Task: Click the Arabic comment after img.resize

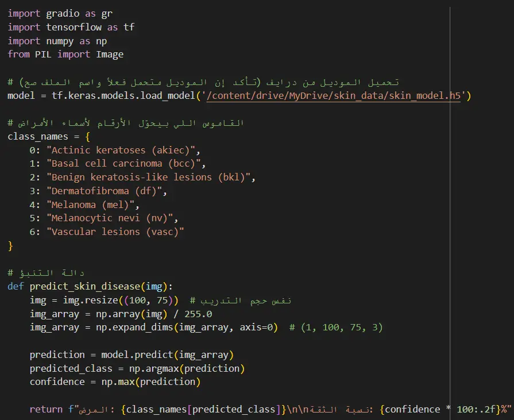Action: pyautogui.click(x=241, y=300)
